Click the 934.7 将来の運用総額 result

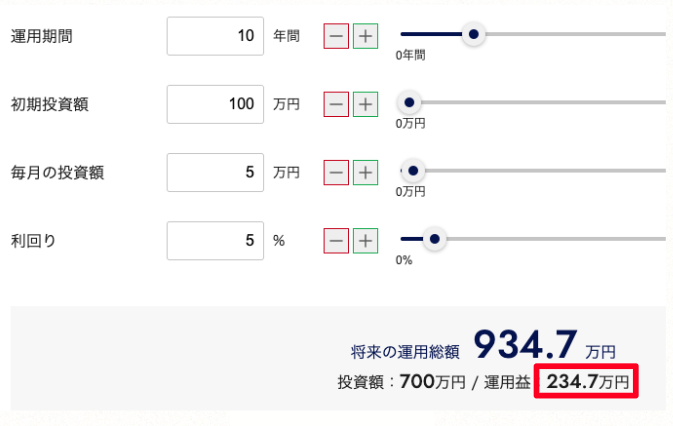click(525, 345)
